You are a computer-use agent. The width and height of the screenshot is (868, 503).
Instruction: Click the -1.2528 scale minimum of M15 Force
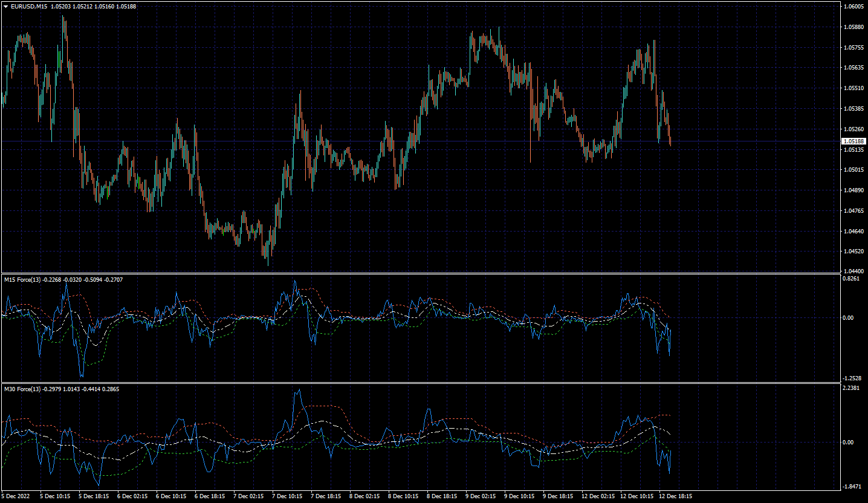853,378
